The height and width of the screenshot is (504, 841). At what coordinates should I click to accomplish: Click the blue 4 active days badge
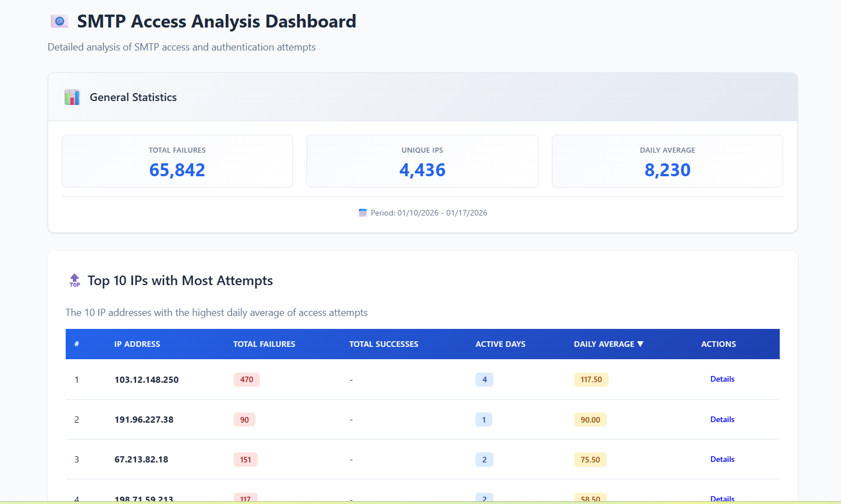[x=484, y=380]
